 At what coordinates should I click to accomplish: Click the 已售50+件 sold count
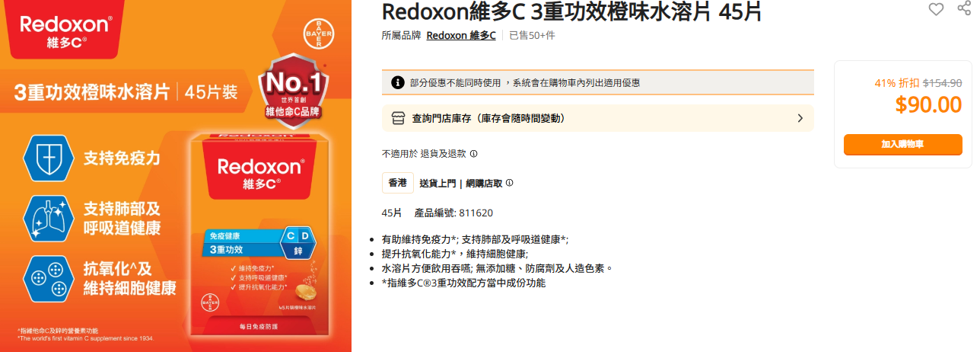532,35
